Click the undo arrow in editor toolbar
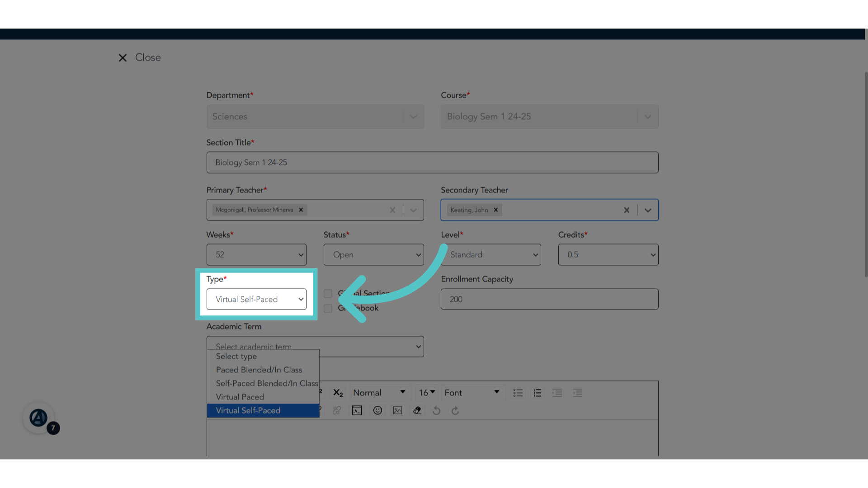The width and height of the screenshot is (868, 488). click(436, 410)
